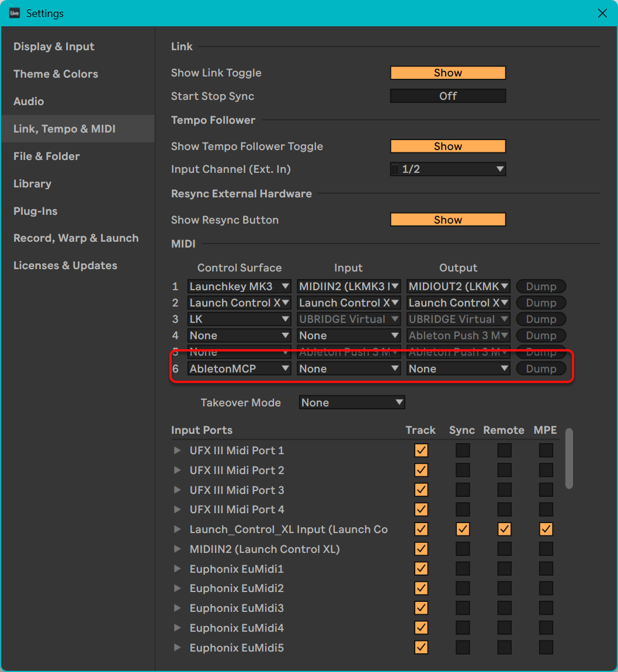
Task: Disable Track for UFX III Midi Port 2
Action: [x=421, y=471]
